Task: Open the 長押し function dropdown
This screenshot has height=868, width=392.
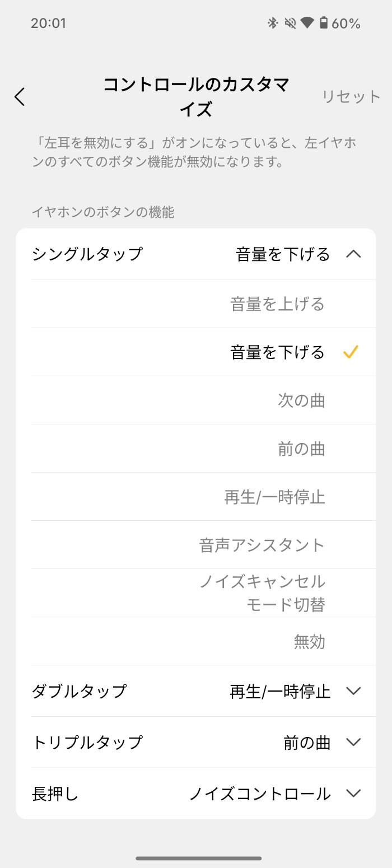Action: pyautogui.click(x=353, y=794)
